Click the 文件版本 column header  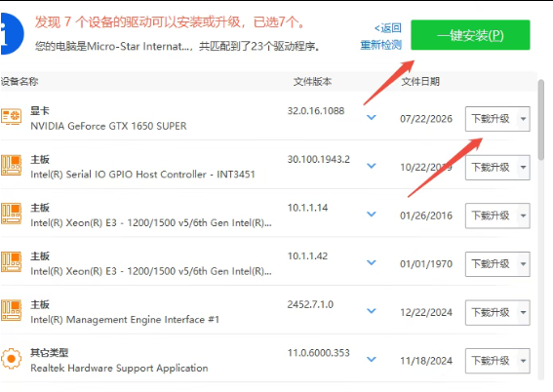312,82
